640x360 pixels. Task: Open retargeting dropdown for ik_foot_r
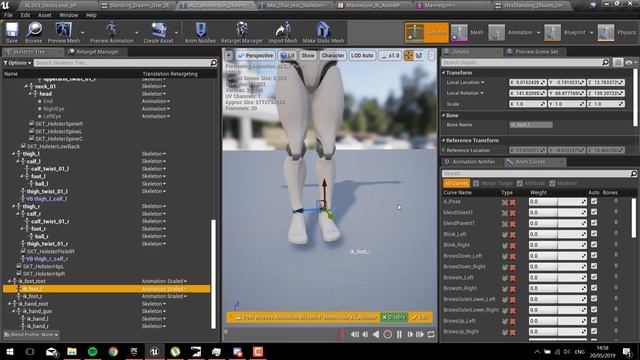point(164,296)
